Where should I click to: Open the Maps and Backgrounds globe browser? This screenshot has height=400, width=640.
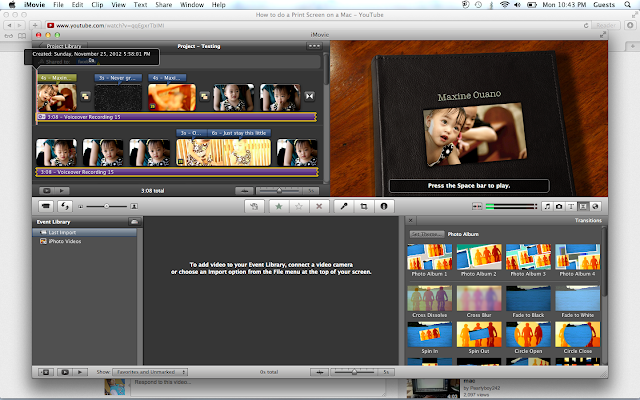(595, 207)
